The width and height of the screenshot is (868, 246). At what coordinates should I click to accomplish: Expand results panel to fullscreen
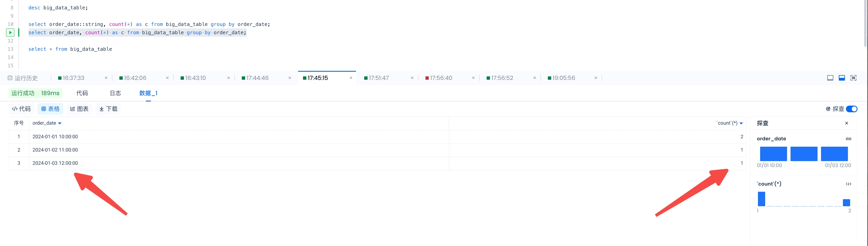pyautogui.click(x=853, y=78)
